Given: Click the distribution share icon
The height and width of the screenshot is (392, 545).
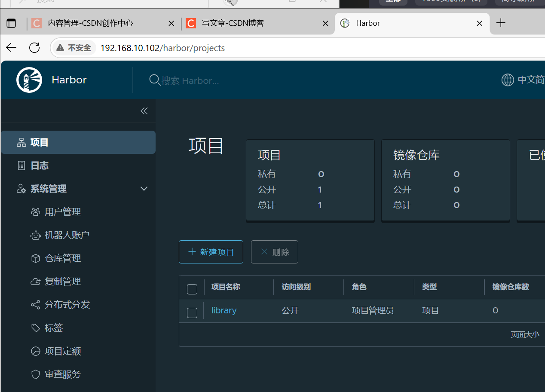Looking at the screenshot, I should pos(36,305).
